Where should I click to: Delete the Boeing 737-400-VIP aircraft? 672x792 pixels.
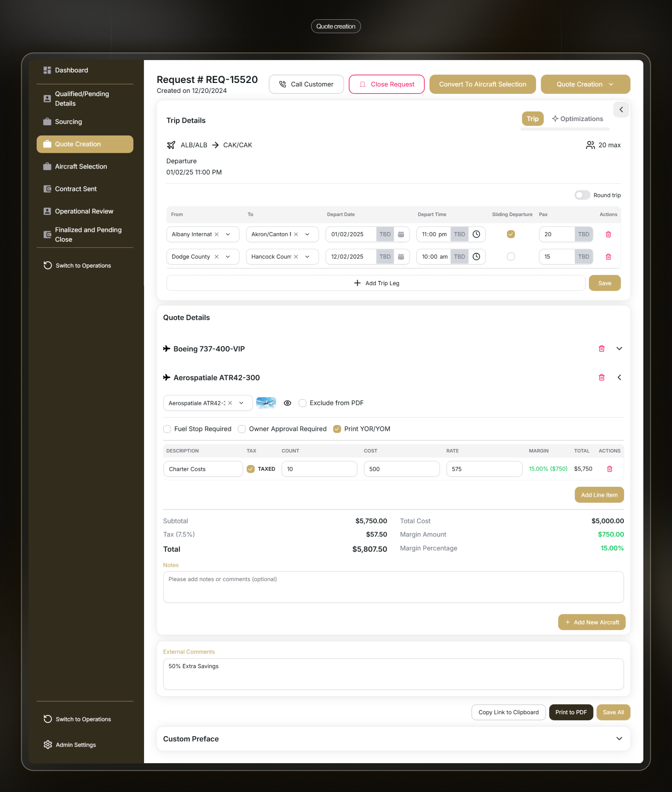(x=601, y=348)
